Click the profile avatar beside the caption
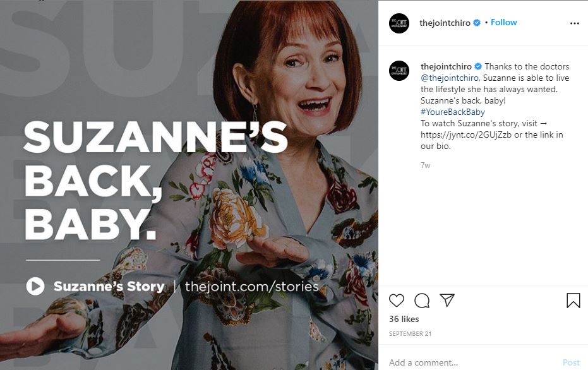Image resolution: width=588 pixels, height=370 pixels. 399,71
